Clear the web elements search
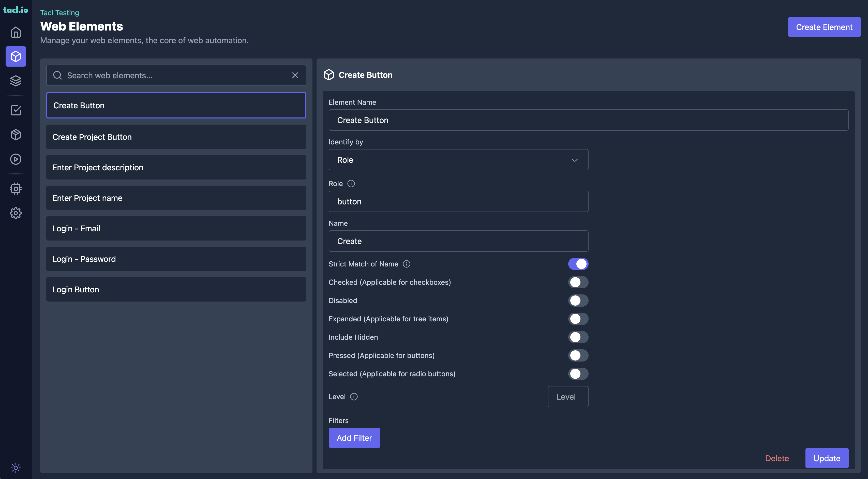 pos(295,75)
